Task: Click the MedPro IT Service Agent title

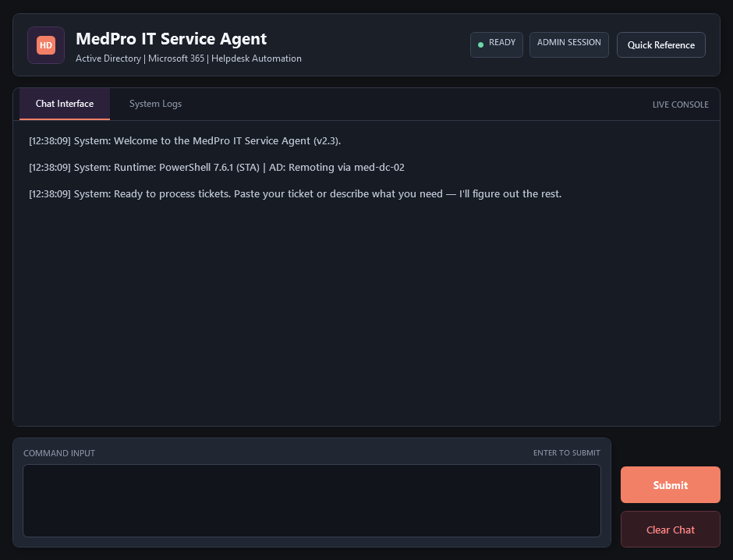Action: click(x=171, y=38)
